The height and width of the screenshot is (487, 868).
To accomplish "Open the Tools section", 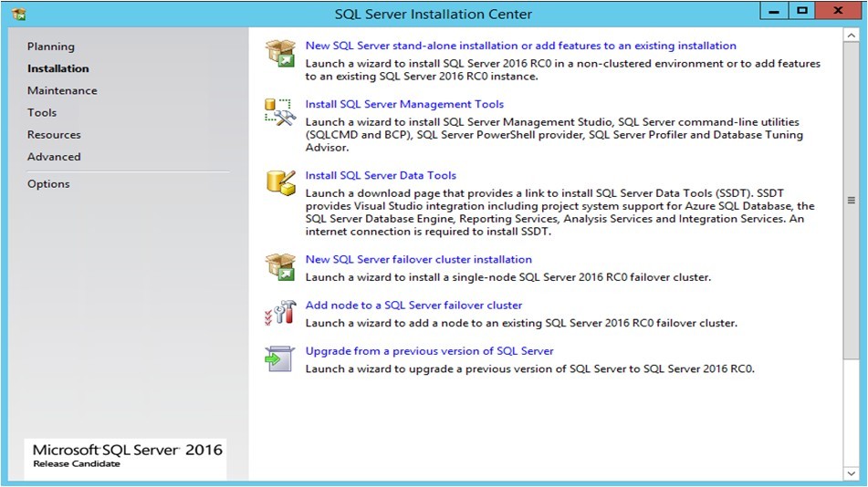I will coord(42,113).
